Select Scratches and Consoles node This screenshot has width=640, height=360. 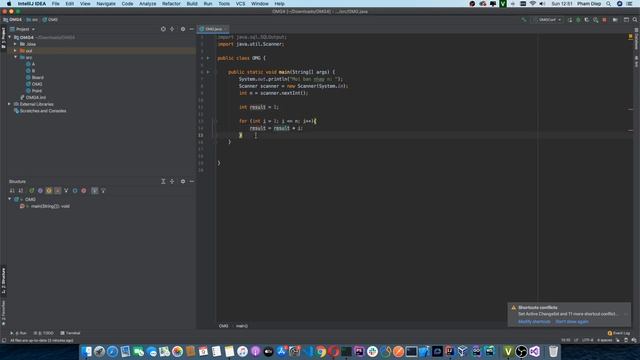pyautogui.click(x=40, y=111)
